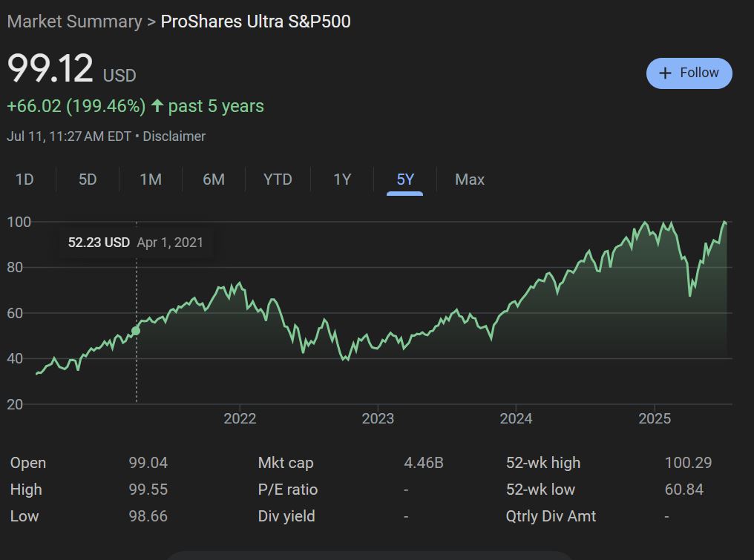
Task: Click the Low value 98.66
Action: click(x=148, y=516)
